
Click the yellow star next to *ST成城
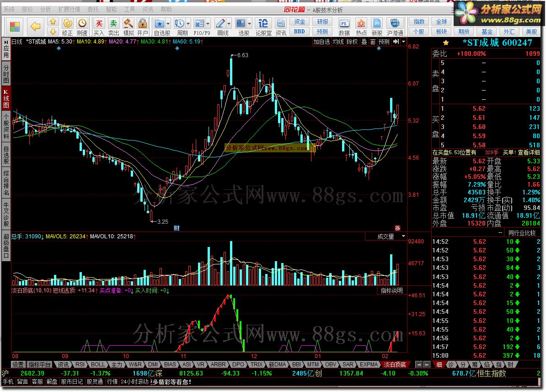pos(446,43)
